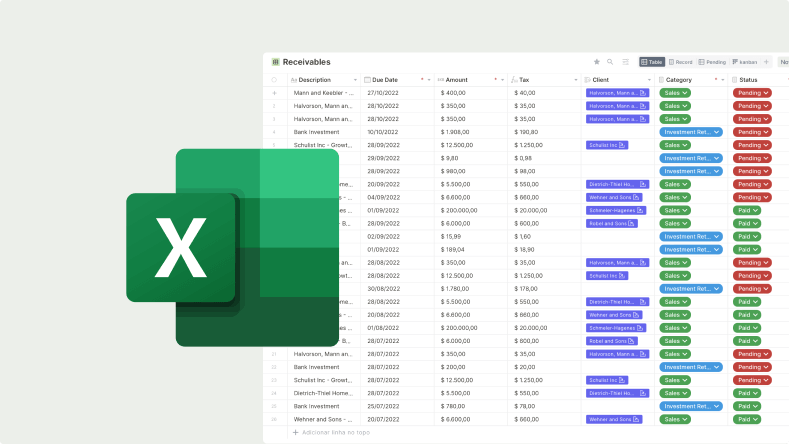Click Robel and Sons chip in 28/09/2022 $6.000 row
Viewport: 789px width, 444px height.
[x=612, y=224]
